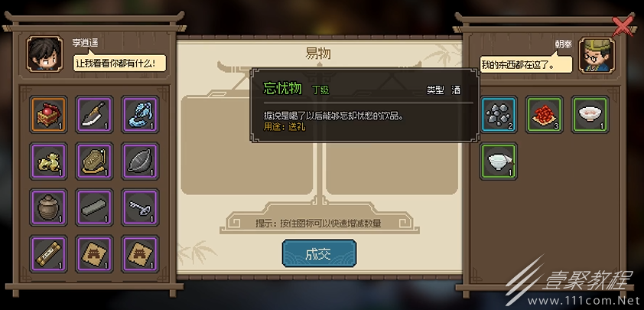Select the bronze plaque item
Screen dimensions: 644x310
point(95,162)
